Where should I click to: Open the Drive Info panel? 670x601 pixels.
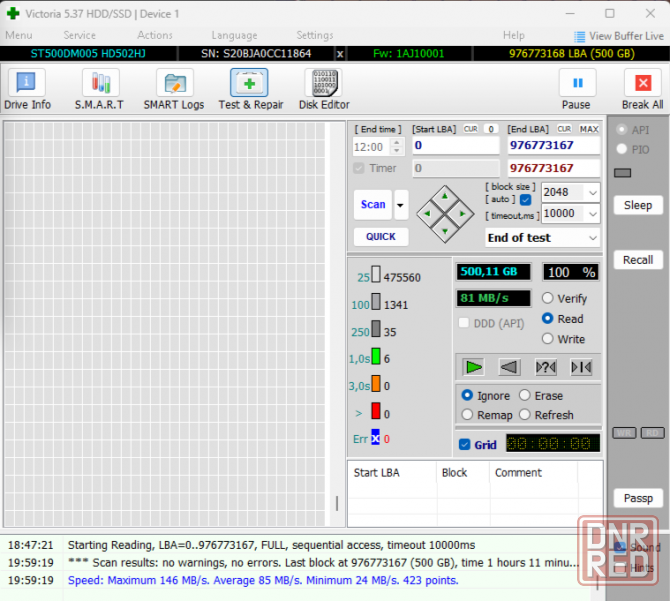point(27,89)
